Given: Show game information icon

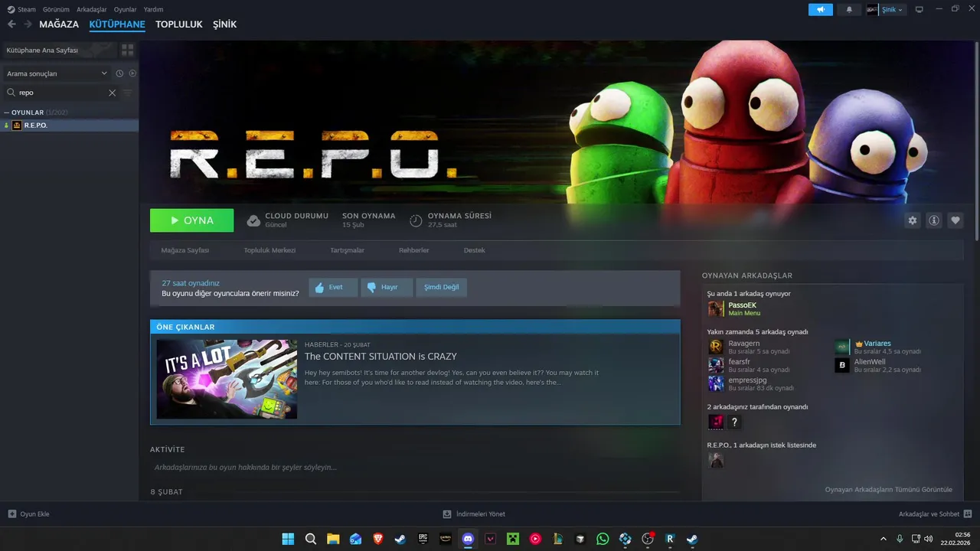Looking at the screenshot, I should [934, 220].
